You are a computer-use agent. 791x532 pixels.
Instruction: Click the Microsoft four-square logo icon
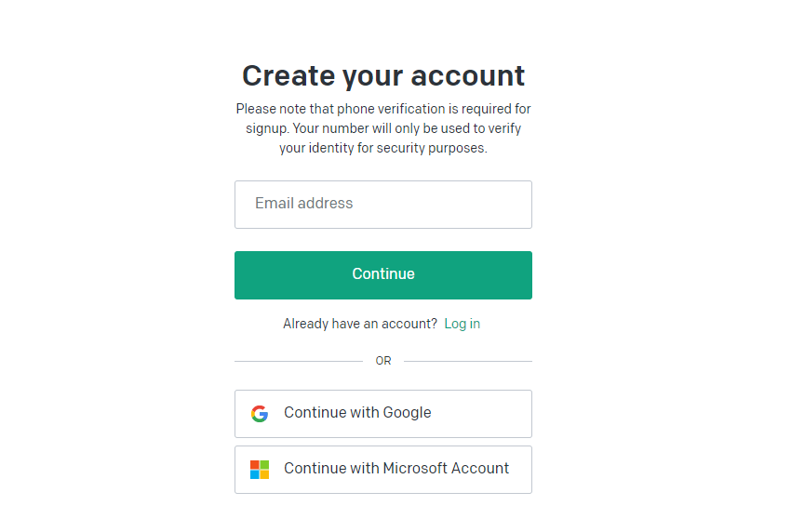pos(260,470)
